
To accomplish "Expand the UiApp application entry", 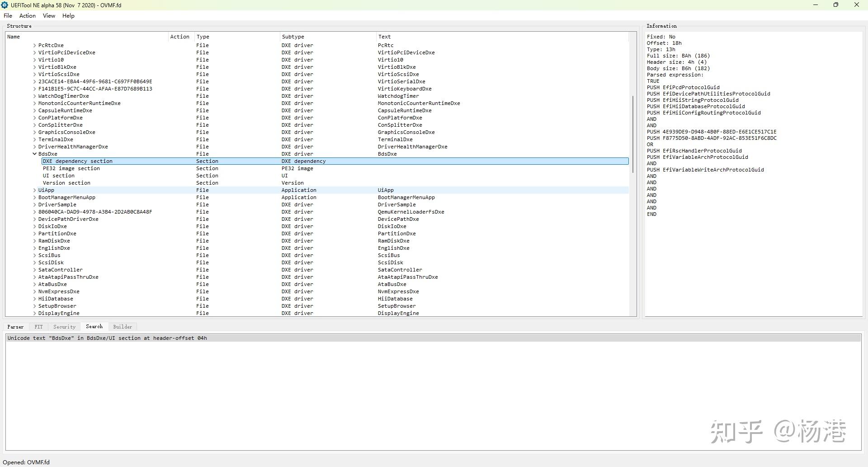I will (34, 190).
